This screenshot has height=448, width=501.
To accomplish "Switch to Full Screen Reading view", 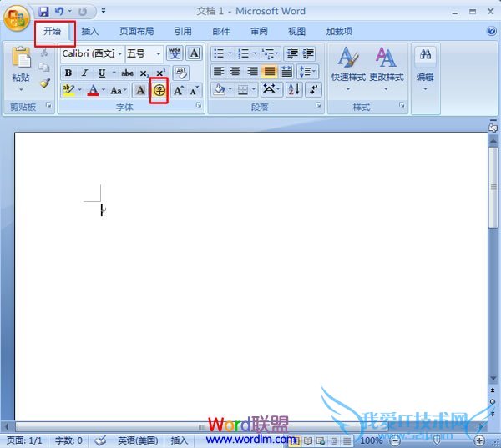I will [307, 441].
